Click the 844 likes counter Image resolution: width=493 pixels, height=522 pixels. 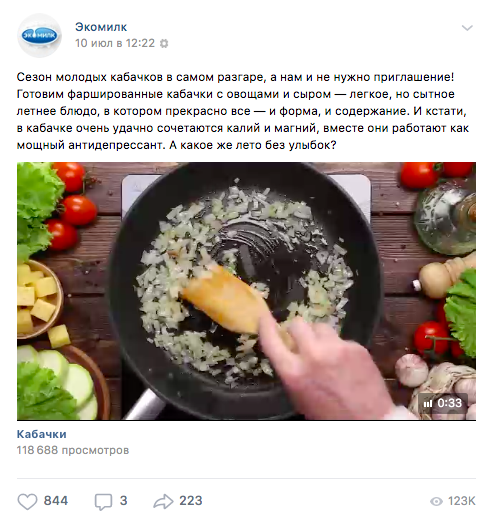pos(56,501)
